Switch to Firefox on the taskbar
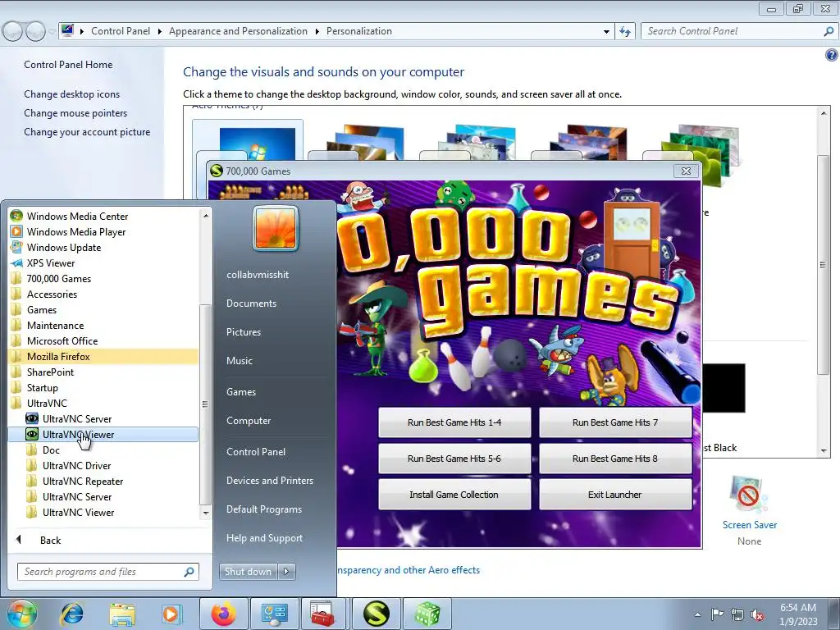Viewport: 840px width, 630px height. 223,614
